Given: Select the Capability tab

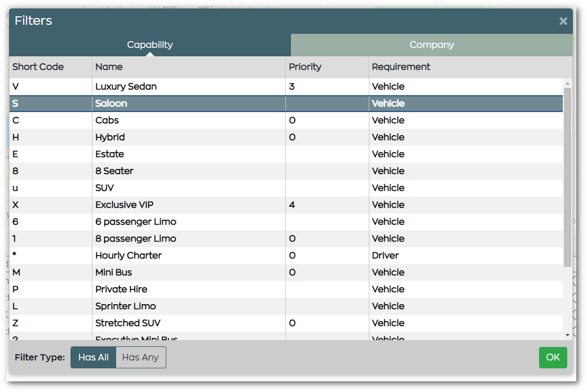Looking at the screenshot, I should [x=150, y=45].
